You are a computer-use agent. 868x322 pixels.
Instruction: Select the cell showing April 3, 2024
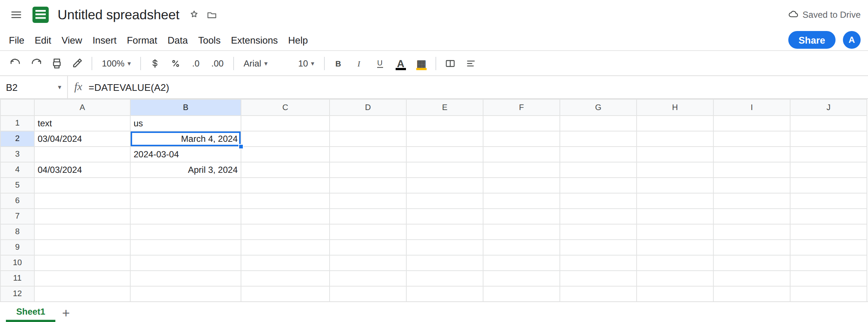pos(186,170)
